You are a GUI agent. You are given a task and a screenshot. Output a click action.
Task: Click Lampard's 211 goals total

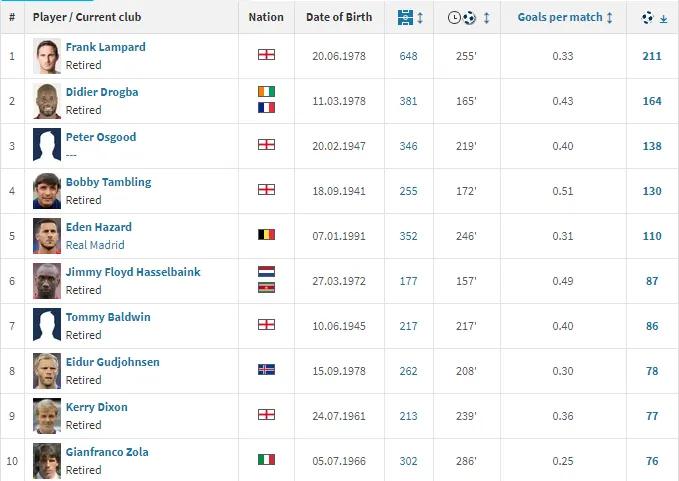652,56
